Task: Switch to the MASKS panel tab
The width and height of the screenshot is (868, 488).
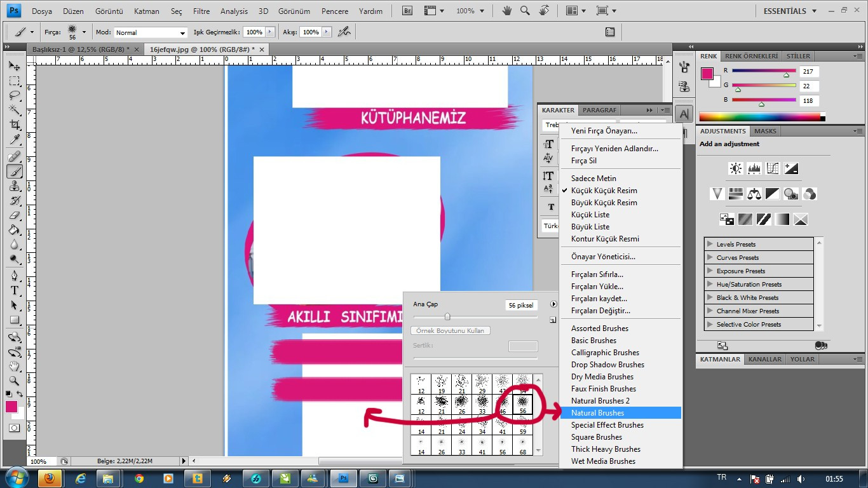Action: click(765, 131)
